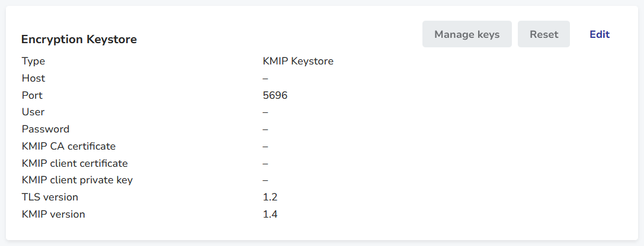
Task: Click the Port field label
Action: [32, 95]
